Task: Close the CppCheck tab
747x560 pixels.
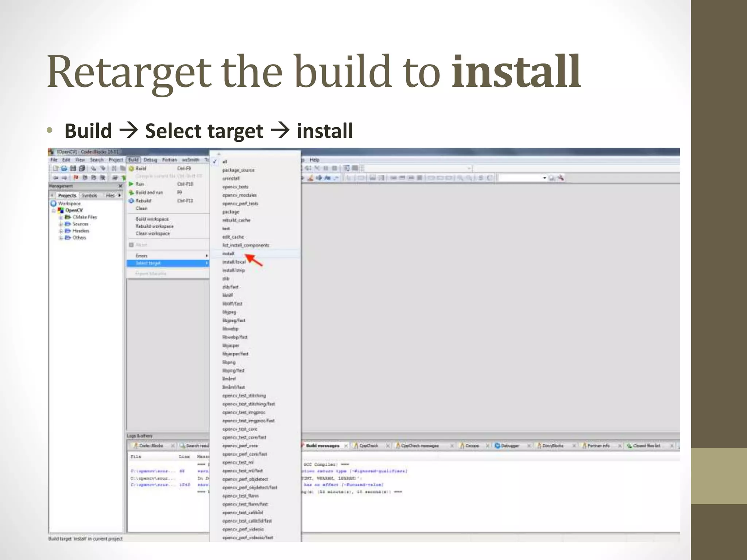Action: click(x=388, y=446)
